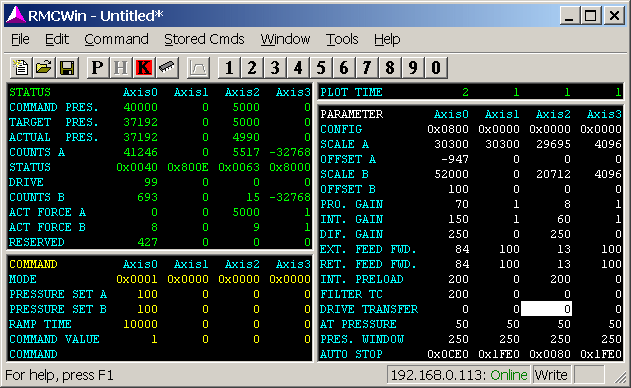Run stored command 5 button
Viewport: 631px width, 388px height.
click(x=321, y=68)
